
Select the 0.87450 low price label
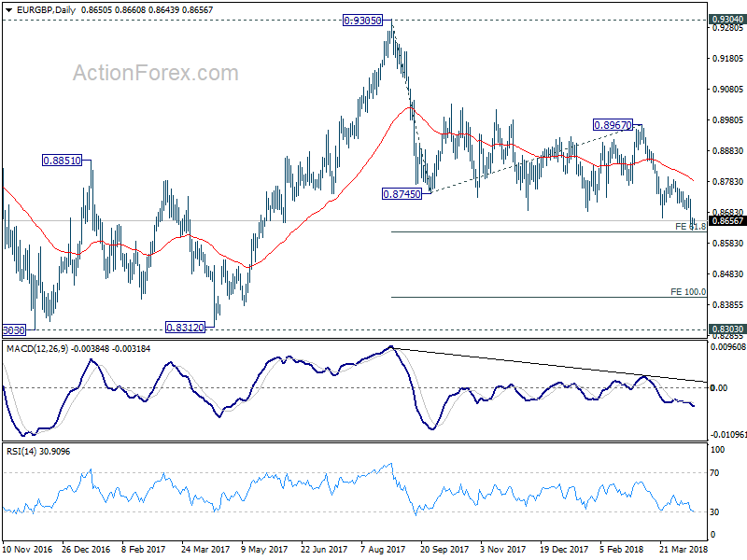point(402,194)
